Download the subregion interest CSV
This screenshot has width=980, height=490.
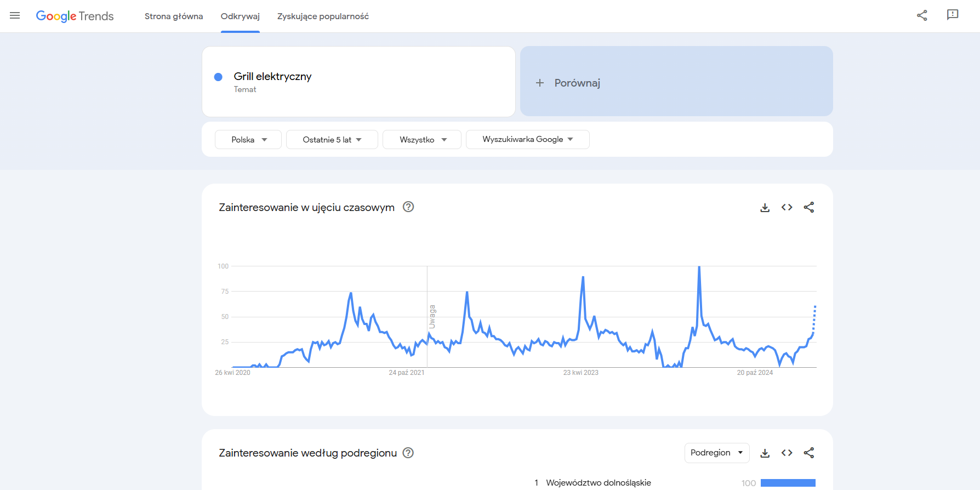point(765,453)
